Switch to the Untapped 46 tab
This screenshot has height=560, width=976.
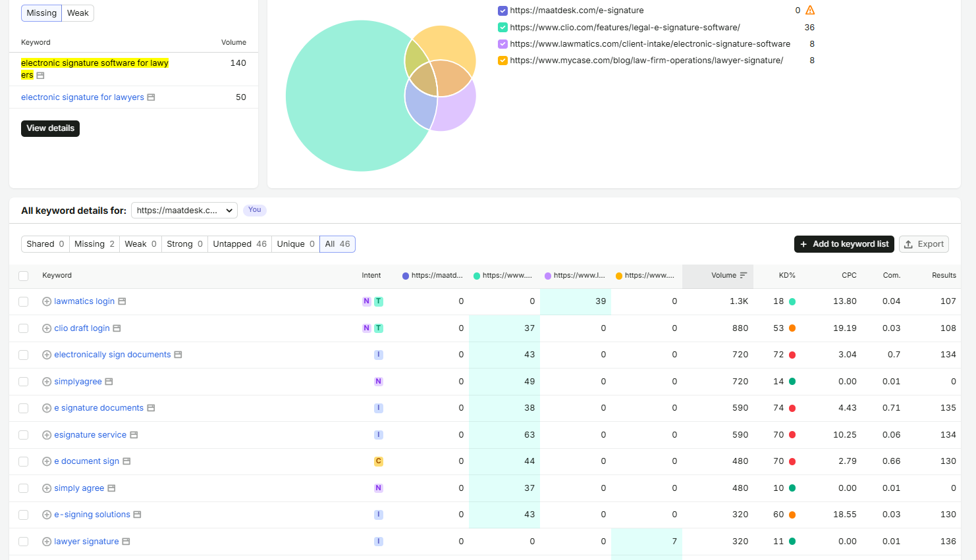240,244
